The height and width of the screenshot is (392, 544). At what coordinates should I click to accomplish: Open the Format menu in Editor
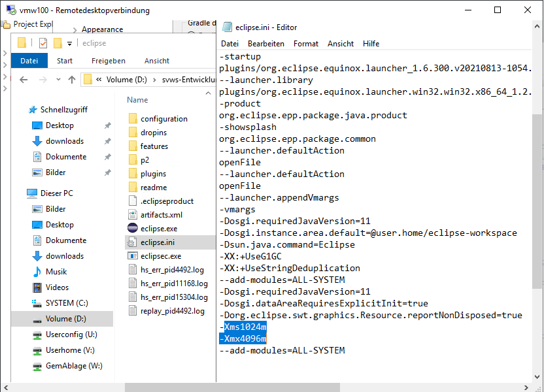(x=305, y=44)
